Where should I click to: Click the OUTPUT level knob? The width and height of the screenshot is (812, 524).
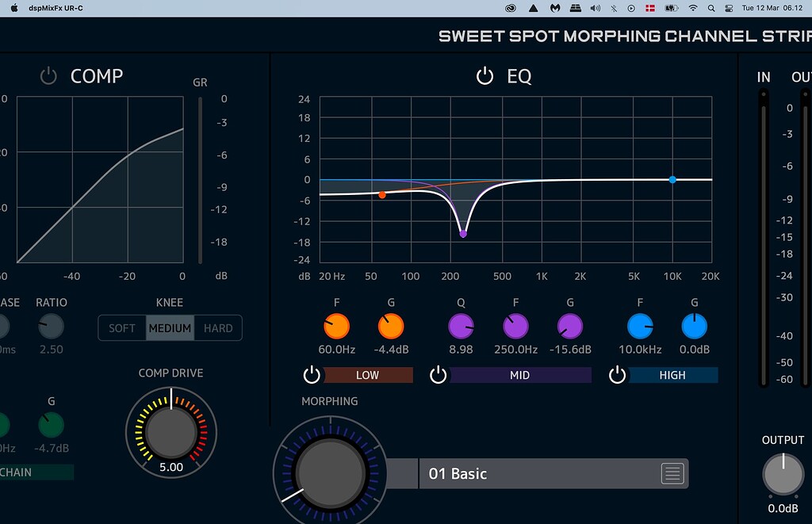(x=782, y=474)
